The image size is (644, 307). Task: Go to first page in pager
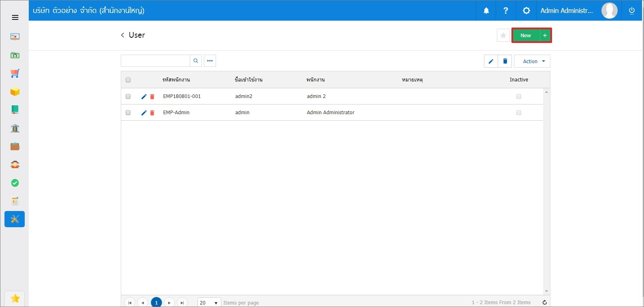(130, 303)
